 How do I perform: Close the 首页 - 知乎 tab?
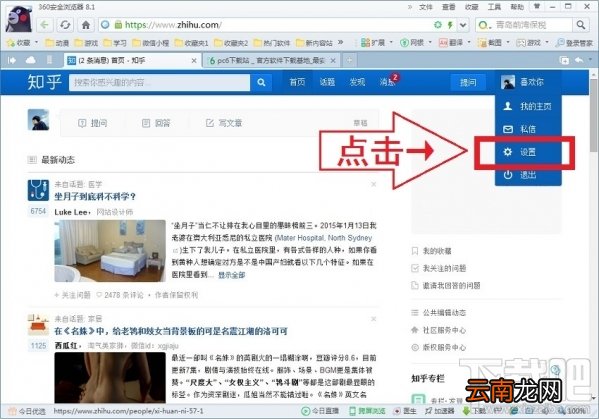click(x=194, y=60)
